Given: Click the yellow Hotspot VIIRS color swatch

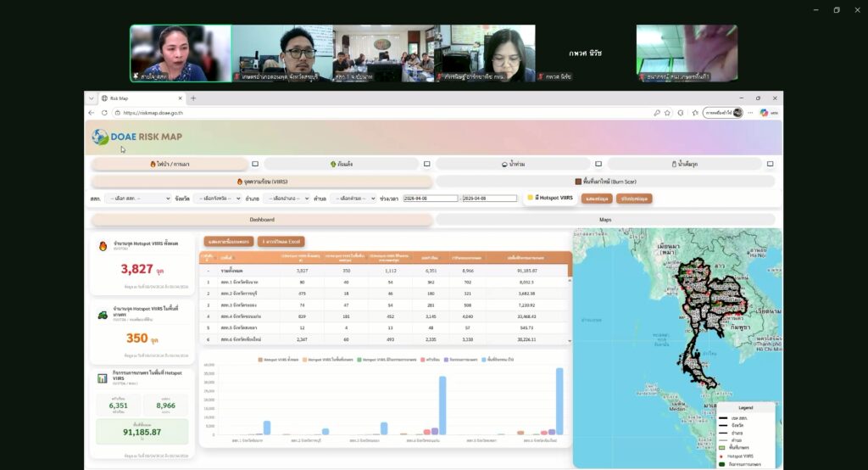Looking at the screenshot, I should pyautogui.click(x=531, y=198).
